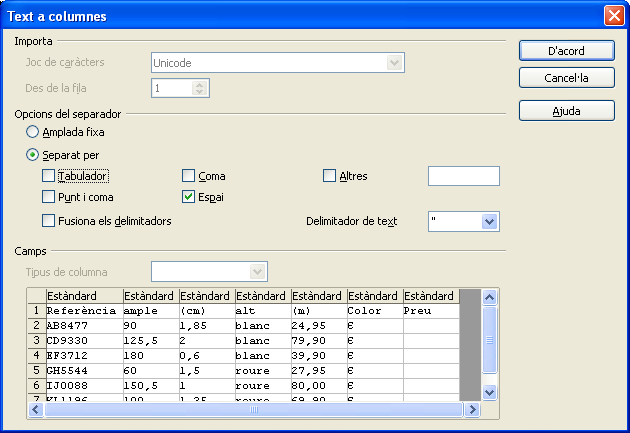
Task: Close the Text a columnes dialog
Action: pyautogui.click(x=613, y=16)
